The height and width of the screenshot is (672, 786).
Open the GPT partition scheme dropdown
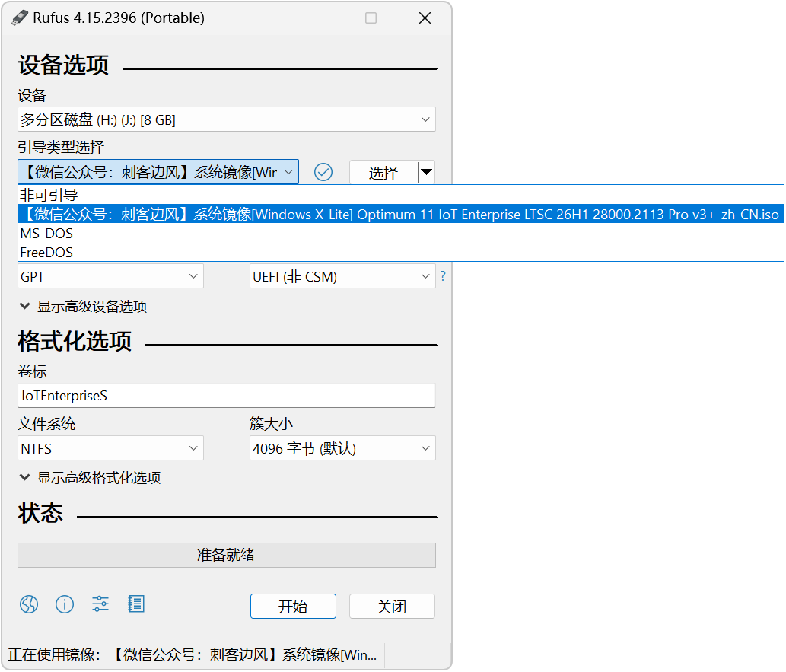(111, 276)
